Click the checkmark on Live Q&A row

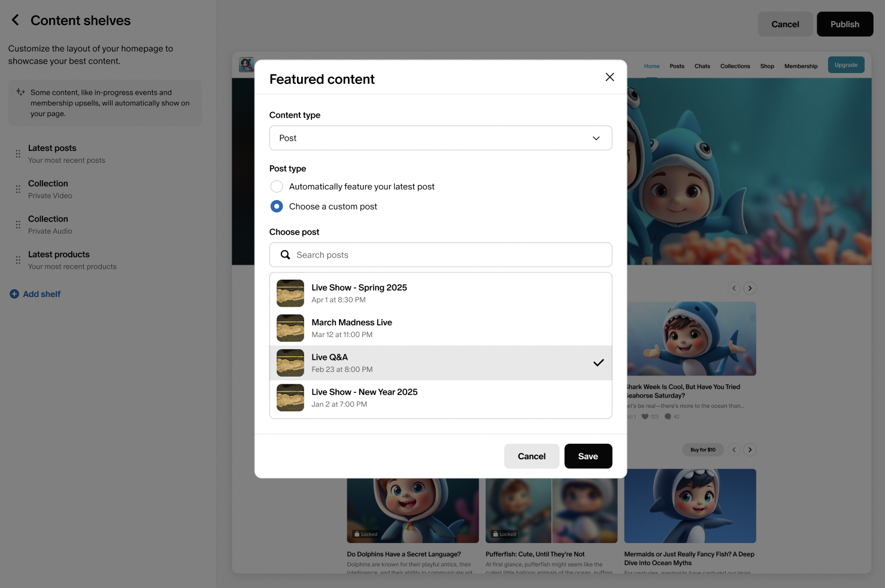pyautogui.click(x=598, y=363)
